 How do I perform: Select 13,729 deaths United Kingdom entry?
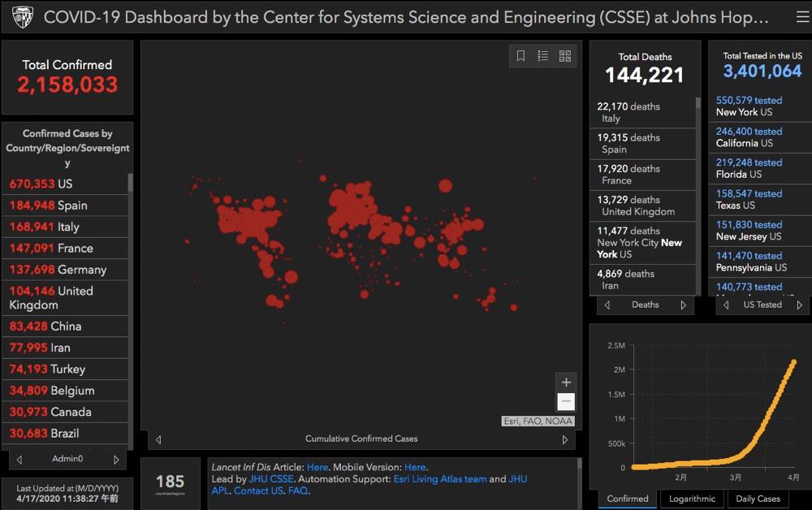click(x=642, y=205)
